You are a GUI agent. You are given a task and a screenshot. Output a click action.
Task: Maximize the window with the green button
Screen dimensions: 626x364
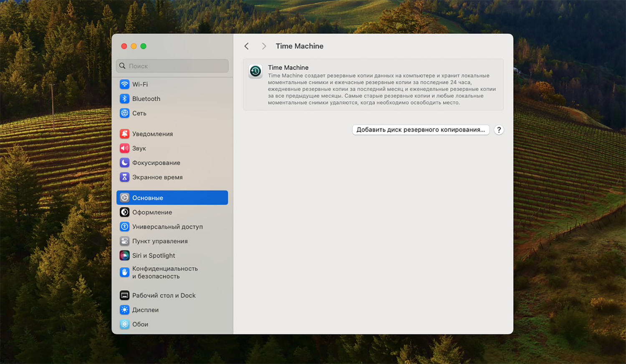coord(143,46)
